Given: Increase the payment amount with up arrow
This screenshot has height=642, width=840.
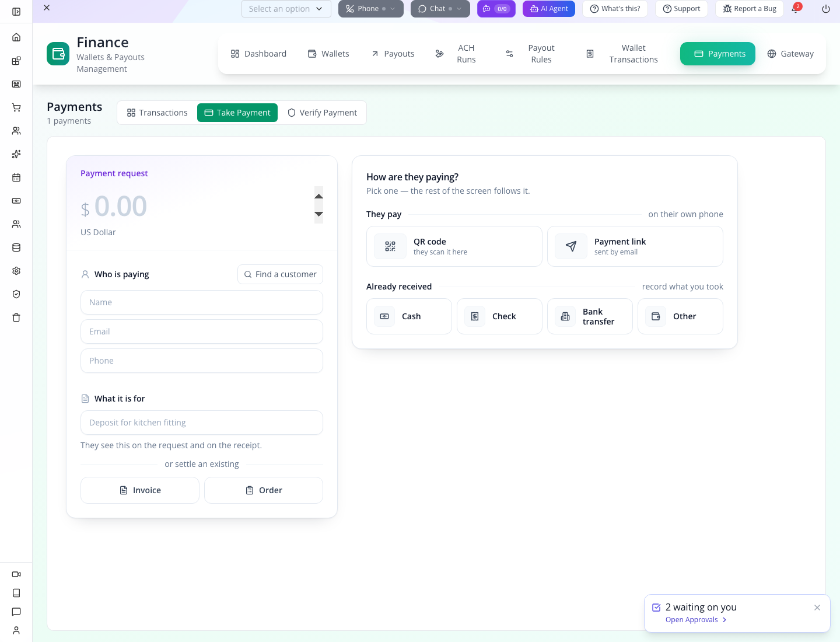Looking at the screenshot, I should pyautogui.click(x=318, y=196).
